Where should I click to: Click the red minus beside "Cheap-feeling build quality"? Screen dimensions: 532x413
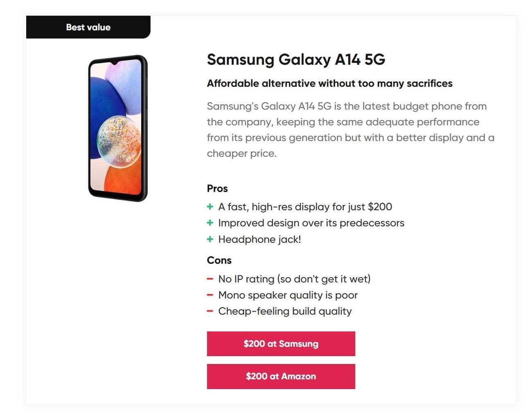[x=210, y=311]
